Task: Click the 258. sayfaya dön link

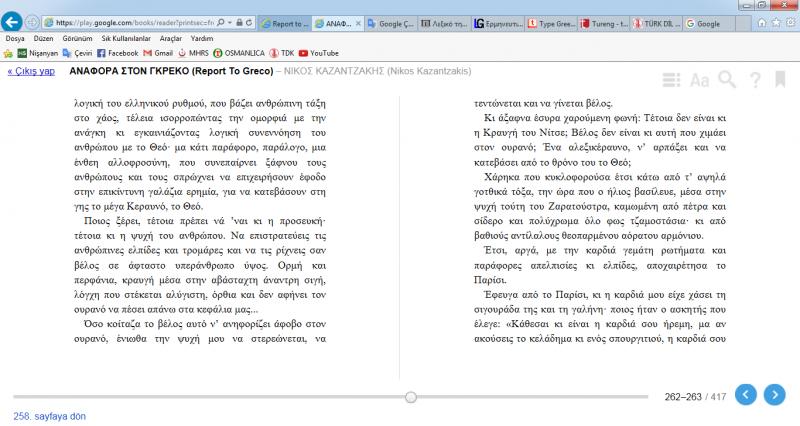Action: 49,416
